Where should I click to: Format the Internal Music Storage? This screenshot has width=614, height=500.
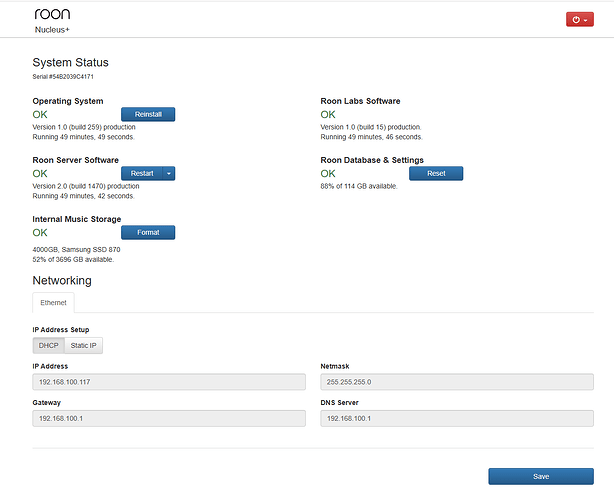[148, 233]
